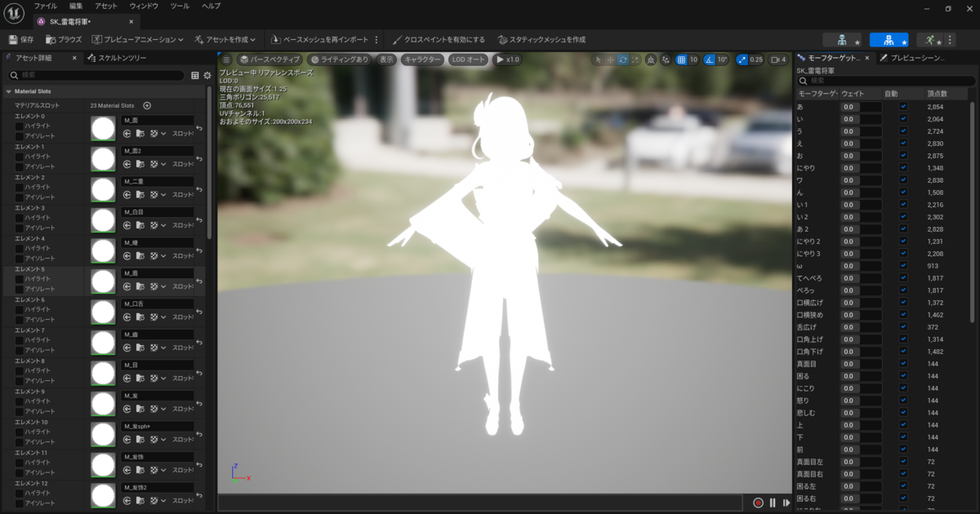The height and width of the screenshot is (514, 980).
Task: Click the 保存 (Save) toolbar button
Action: [x=21, y=39]
